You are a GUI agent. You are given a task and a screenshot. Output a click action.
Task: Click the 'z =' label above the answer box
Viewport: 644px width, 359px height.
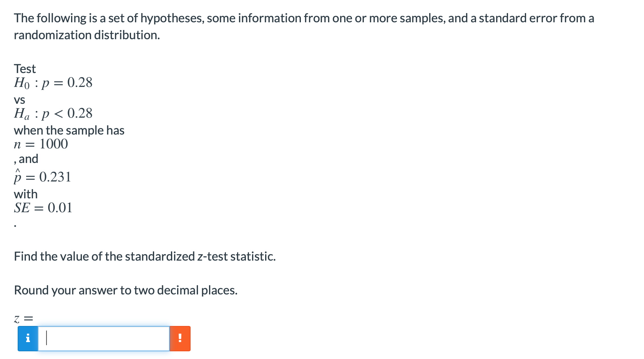click(23, 319)
